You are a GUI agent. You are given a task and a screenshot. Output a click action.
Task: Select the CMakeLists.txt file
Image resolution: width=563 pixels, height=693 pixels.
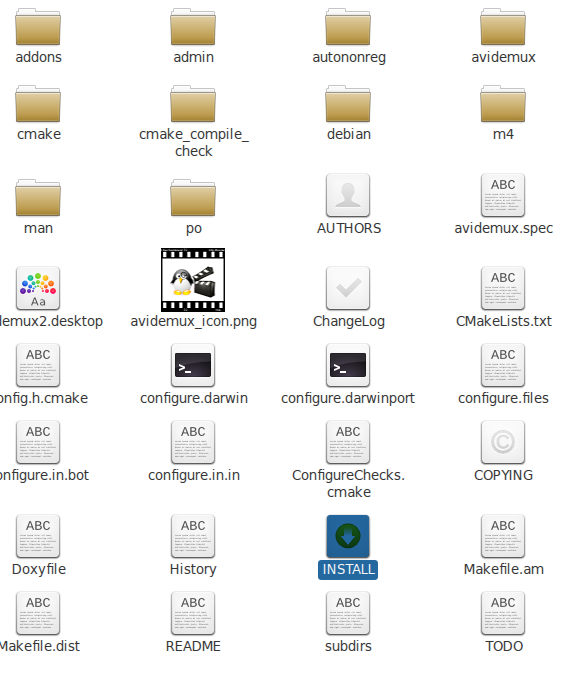pyautogui.click(x=503, y=288)
